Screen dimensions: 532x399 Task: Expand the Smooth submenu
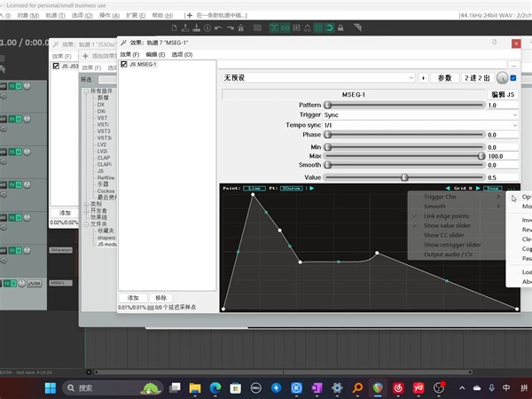pyautogui.click(x=455, y=207)
